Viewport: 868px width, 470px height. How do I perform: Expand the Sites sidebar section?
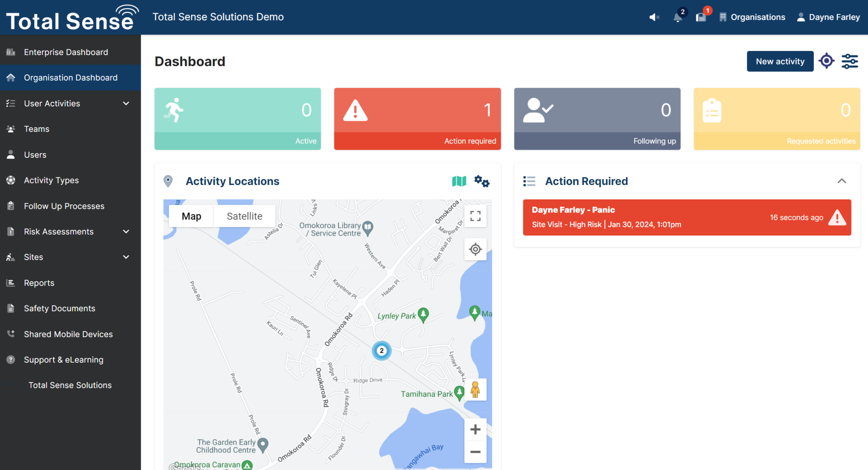tap(126, 257)
